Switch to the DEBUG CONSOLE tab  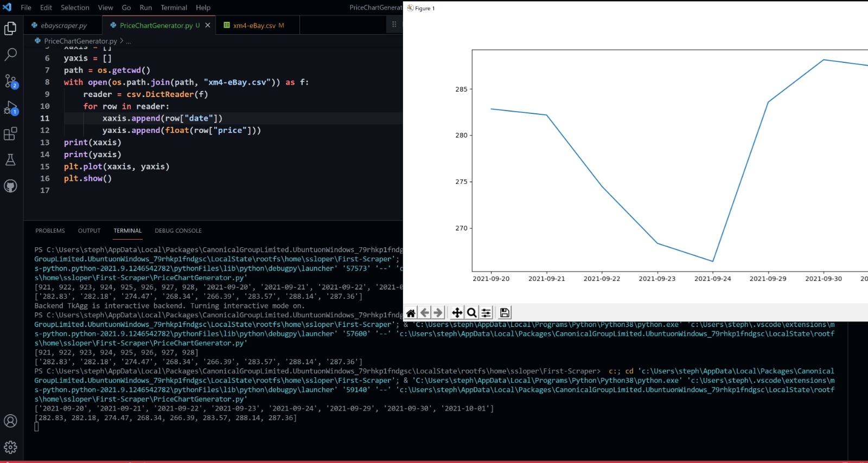[178, 231]
